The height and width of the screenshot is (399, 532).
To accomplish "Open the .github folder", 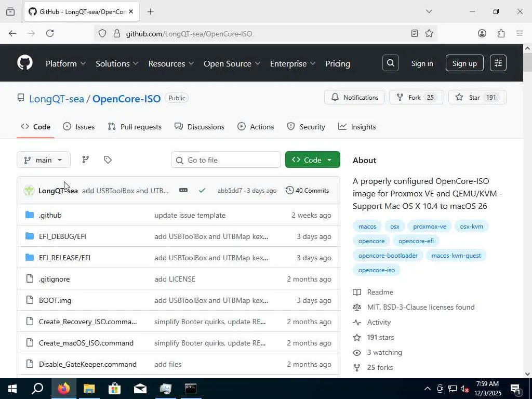I will (50, 215).
